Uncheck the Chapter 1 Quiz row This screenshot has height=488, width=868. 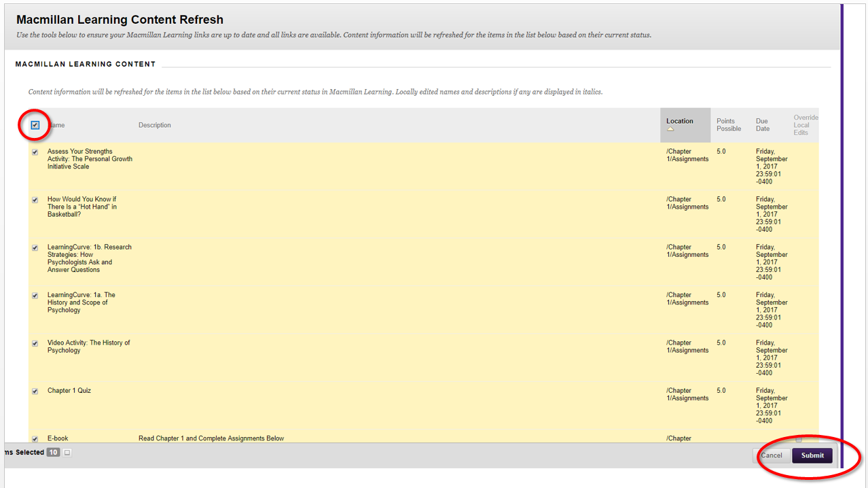point(35,391)
